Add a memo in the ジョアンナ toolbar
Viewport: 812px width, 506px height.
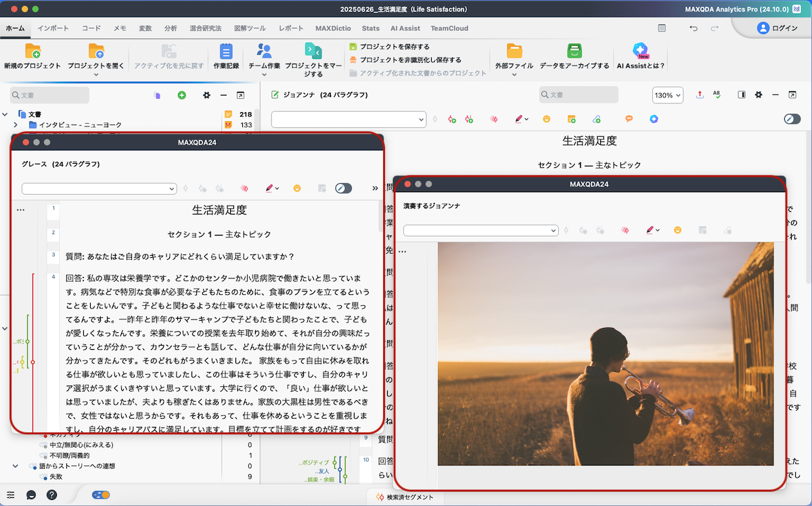[x=571, y=119]
